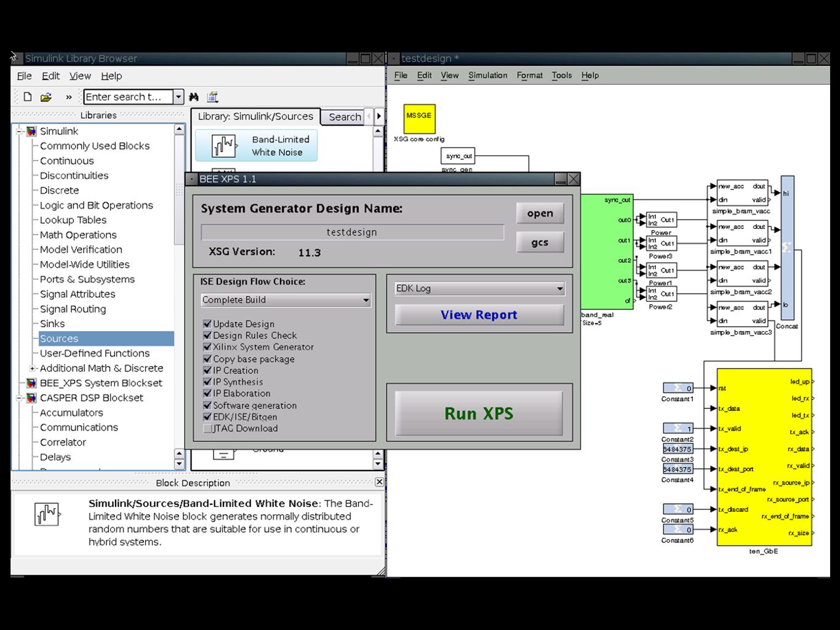Toggle the Update Design checkbox
Image resolution: width=840 pixels, height=630 pixels.
[x=207, y=324]
